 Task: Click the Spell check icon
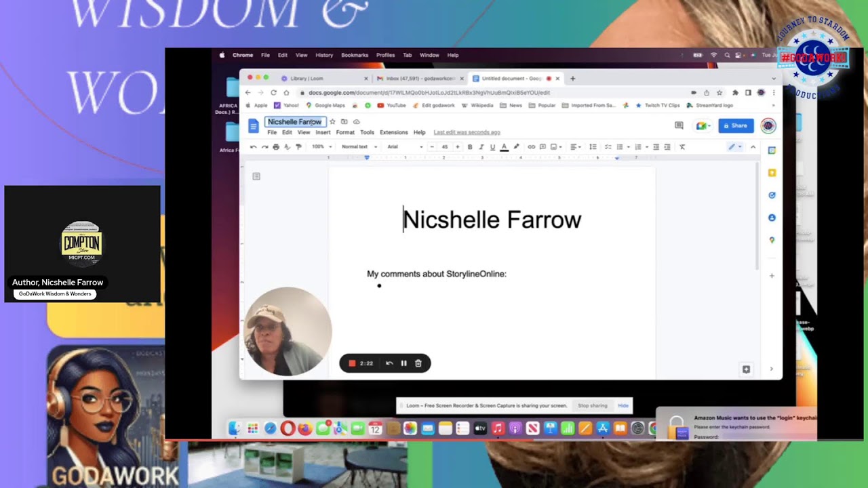coord(287,147)
